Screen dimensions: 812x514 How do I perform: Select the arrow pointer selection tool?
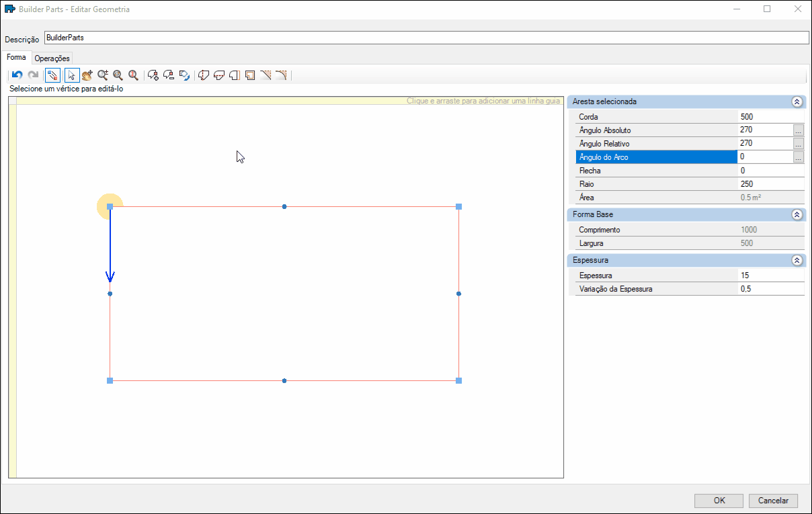72,75
